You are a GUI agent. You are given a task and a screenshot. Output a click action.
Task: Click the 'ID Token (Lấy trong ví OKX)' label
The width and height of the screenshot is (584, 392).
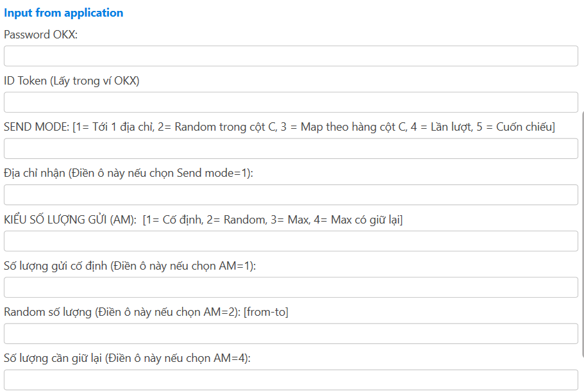(72, 81)
